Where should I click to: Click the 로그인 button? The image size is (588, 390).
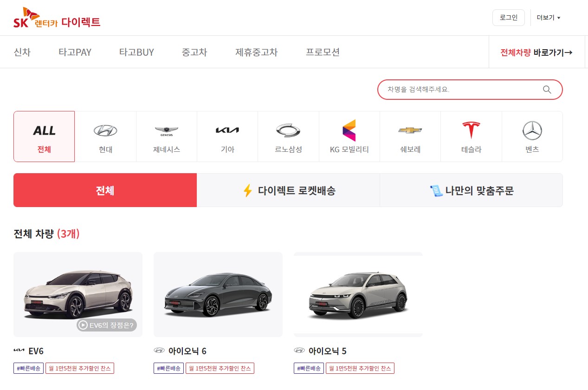509,18
